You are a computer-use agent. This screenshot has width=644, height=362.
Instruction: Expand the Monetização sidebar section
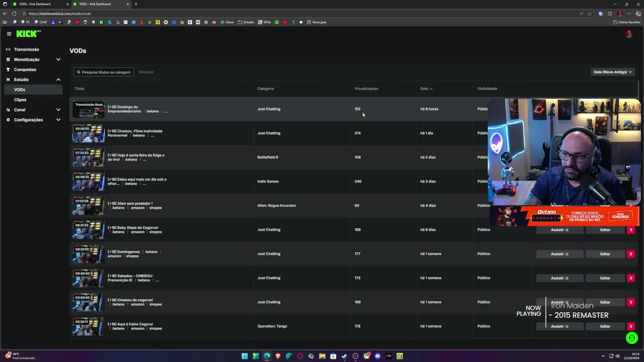tap(33, 59)
